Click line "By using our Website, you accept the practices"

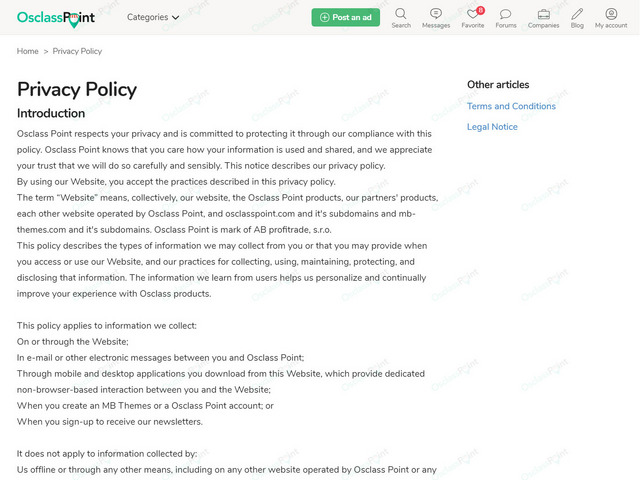176,182
